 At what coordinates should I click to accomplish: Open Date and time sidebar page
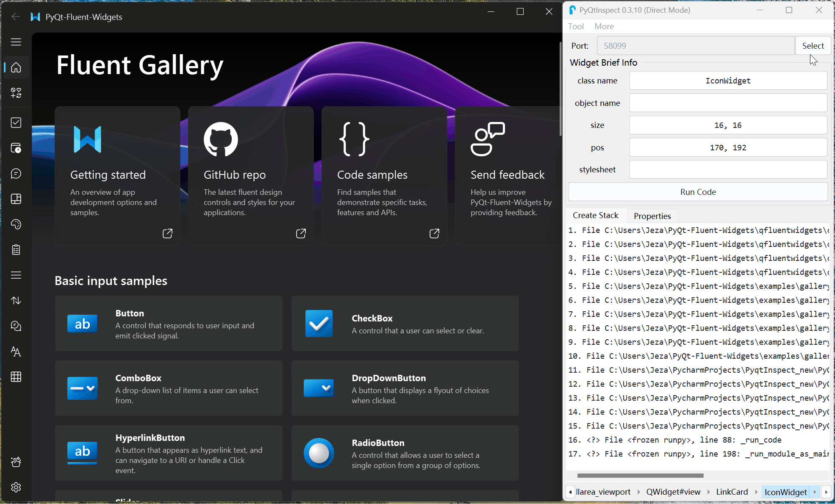(16, 148)
